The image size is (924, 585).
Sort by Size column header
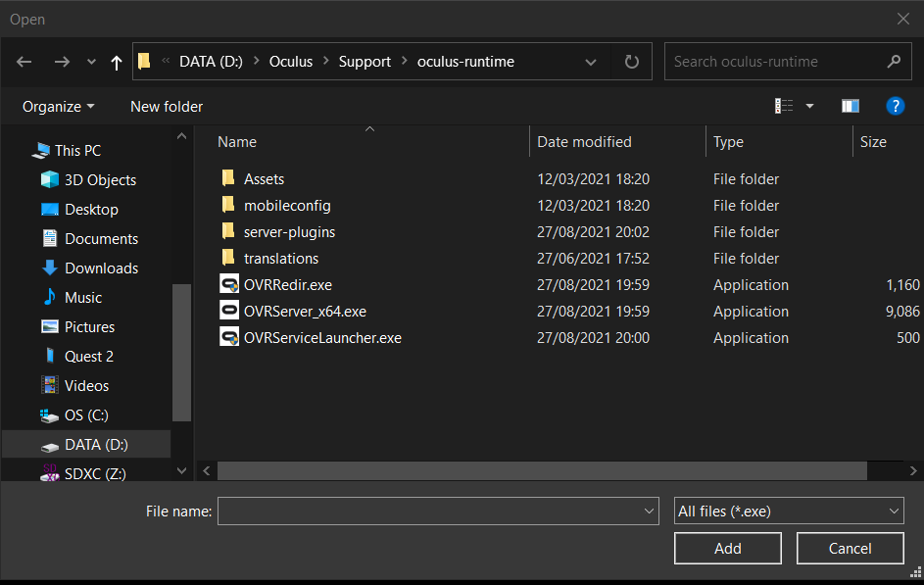tap(873, 142)
